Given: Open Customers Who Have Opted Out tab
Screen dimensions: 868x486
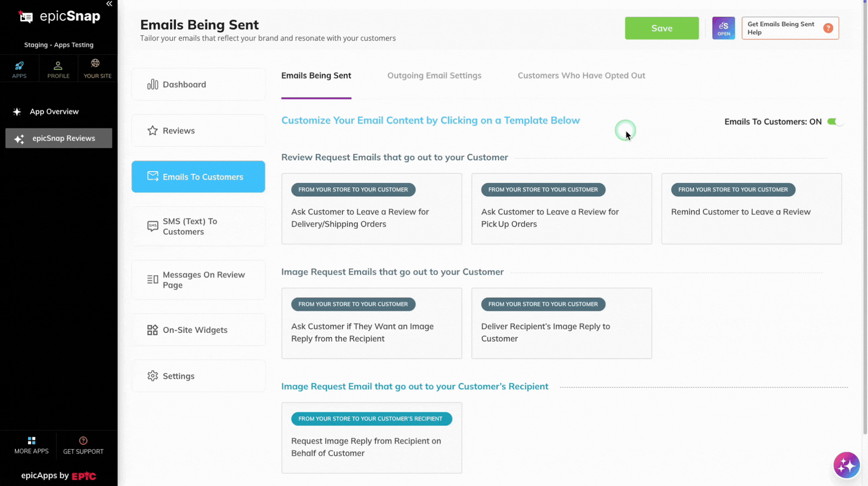Looking at the screenshot, I should (581, 76).
